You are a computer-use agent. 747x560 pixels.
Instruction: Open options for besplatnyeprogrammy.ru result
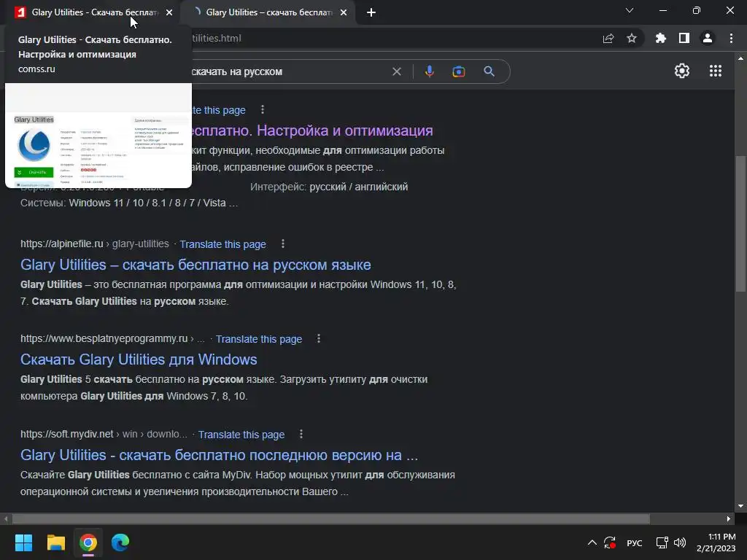pyautogui.click(x=319, y=338)
